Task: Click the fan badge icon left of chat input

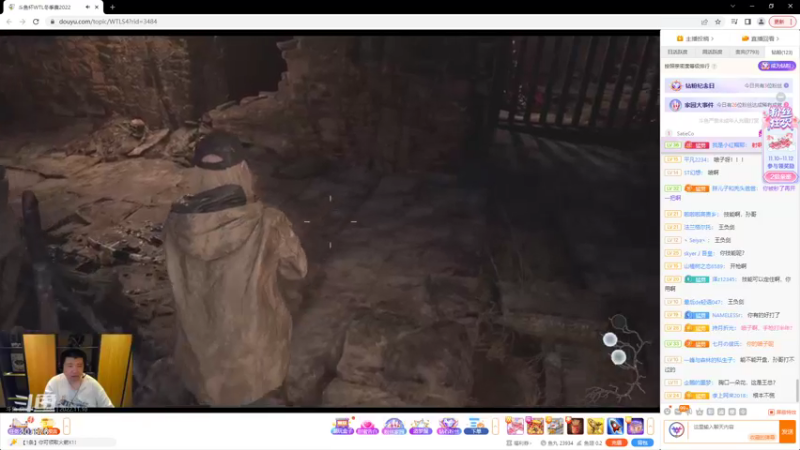Action: (x=677, y=430)
